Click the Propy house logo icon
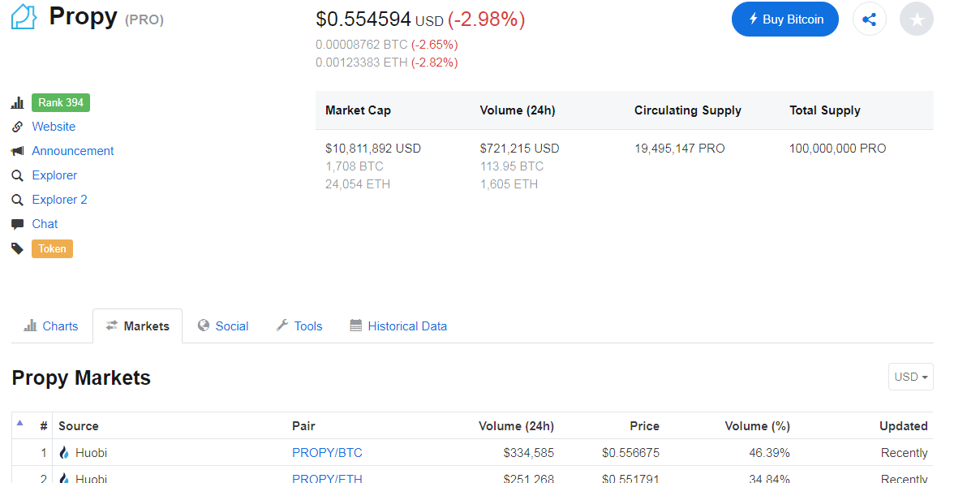The image size is (980, 483). tap(24, 17)
